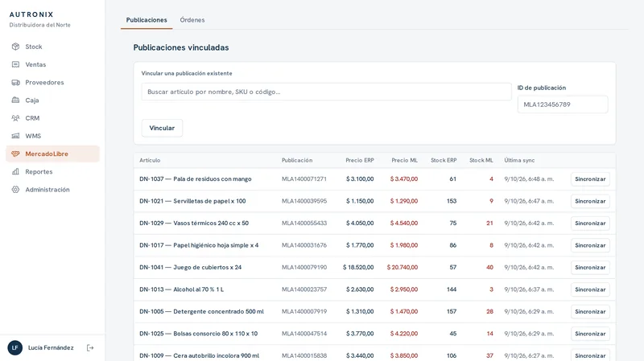Open Proveedores section
This screenshot has width=644, height=361.
click(52, 83)
